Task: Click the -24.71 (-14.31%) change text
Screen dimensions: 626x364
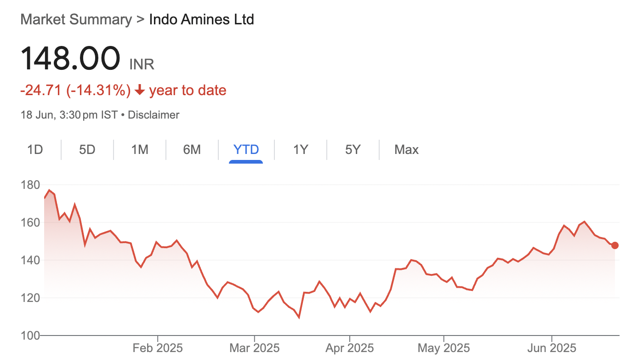Action: click(x=76, y=90)
